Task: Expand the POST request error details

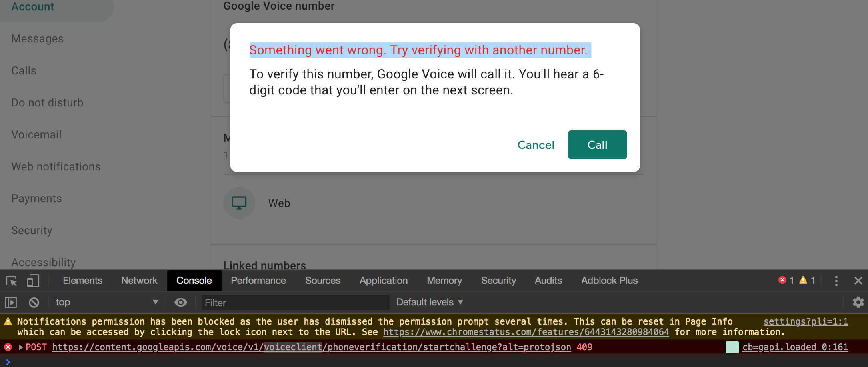Action: [x=21, y=347]
